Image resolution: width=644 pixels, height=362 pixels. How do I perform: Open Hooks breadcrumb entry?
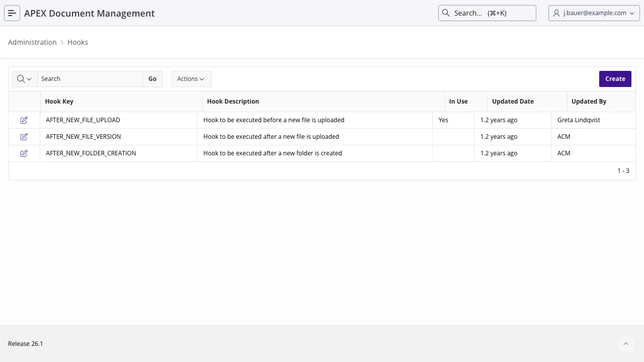77,42
